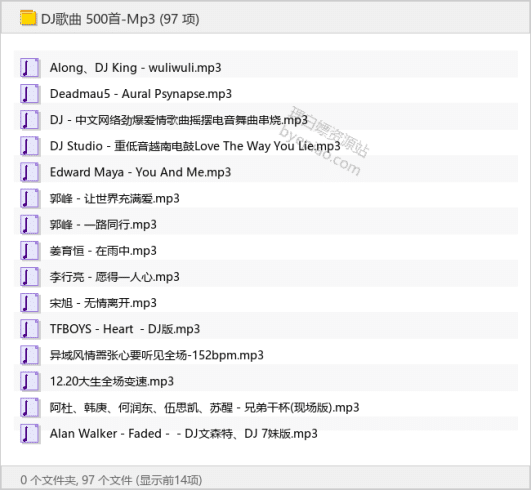Select file Deadmau5 - Aural Psynapse.mp3
The width and height of the screenshot is (531, 490).
(141, 94)
